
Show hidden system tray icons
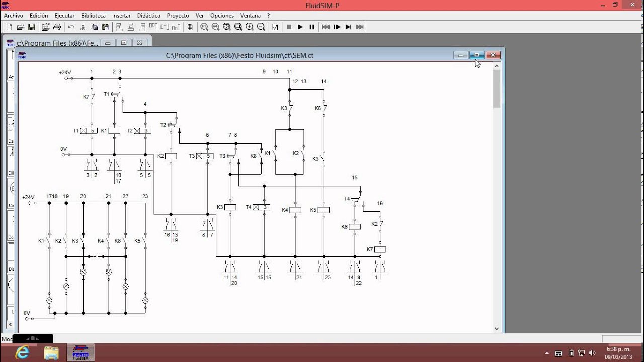(547, 353)
